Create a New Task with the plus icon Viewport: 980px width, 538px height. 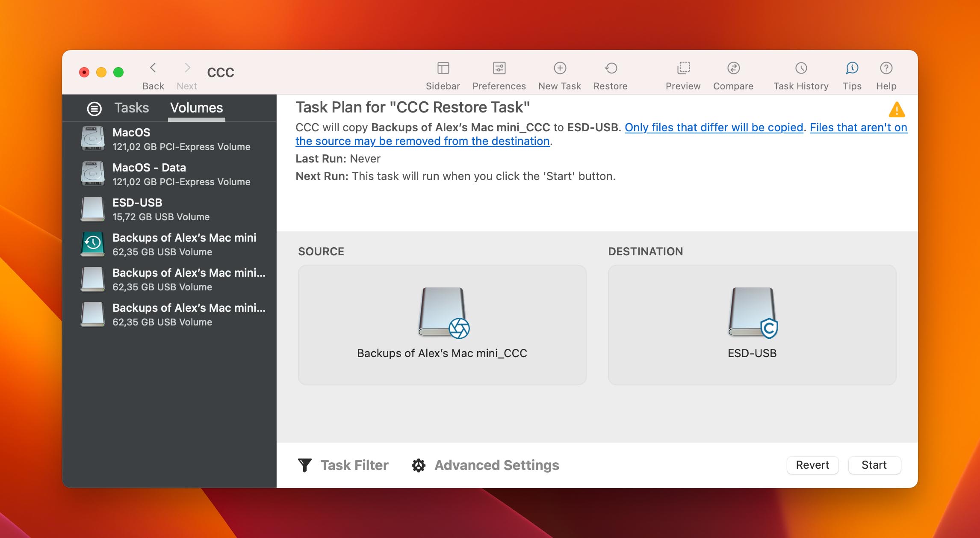[560, 68]
